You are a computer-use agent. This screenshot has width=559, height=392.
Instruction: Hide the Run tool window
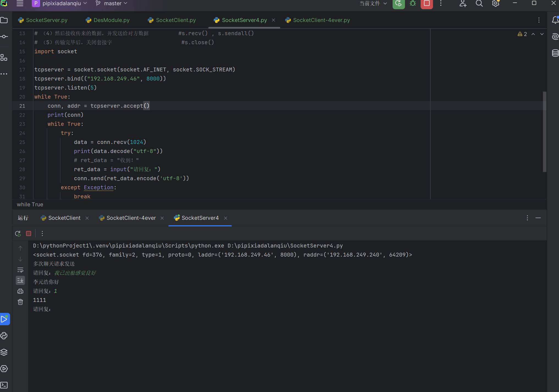538,218
